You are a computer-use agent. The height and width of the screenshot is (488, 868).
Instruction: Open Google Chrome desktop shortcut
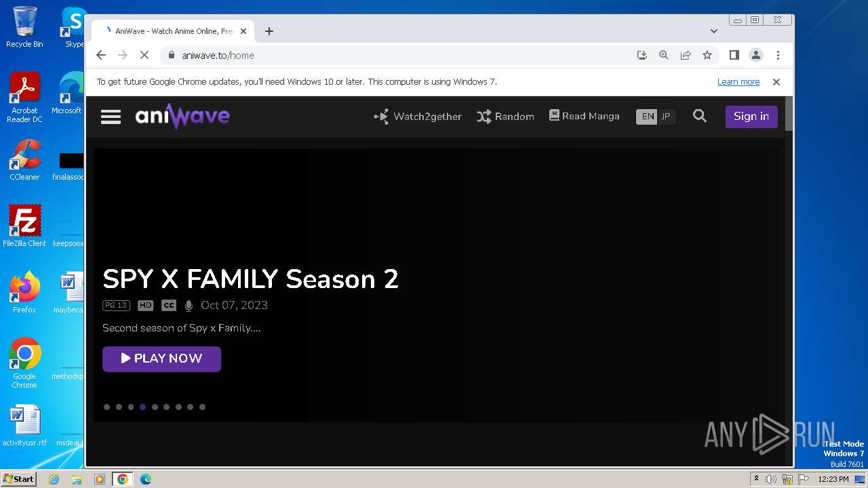coord(24,363)
